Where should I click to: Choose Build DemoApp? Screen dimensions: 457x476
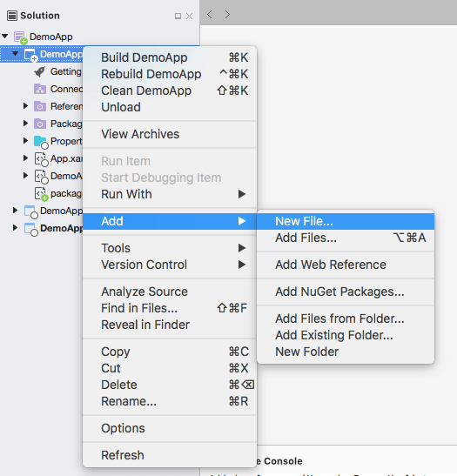170,57
